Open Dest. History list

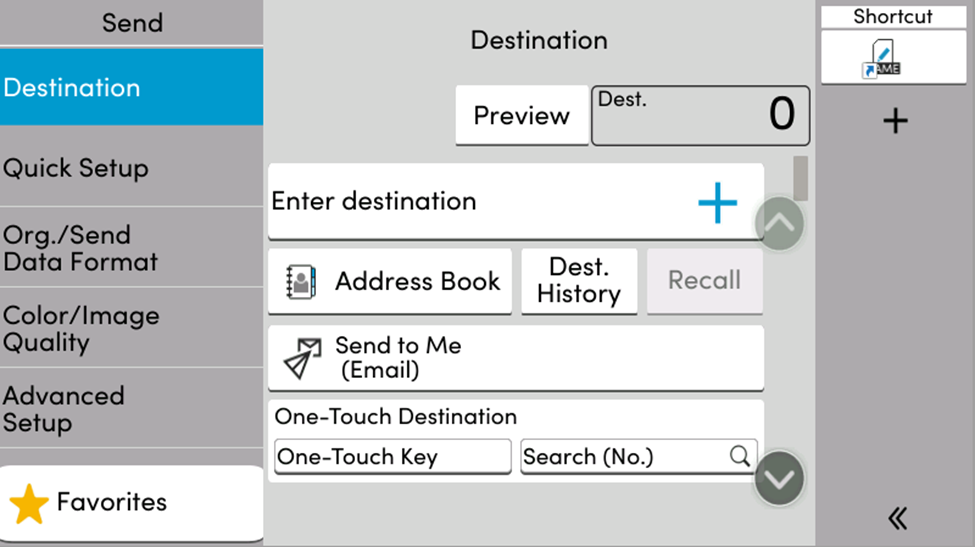pos(579,281)
